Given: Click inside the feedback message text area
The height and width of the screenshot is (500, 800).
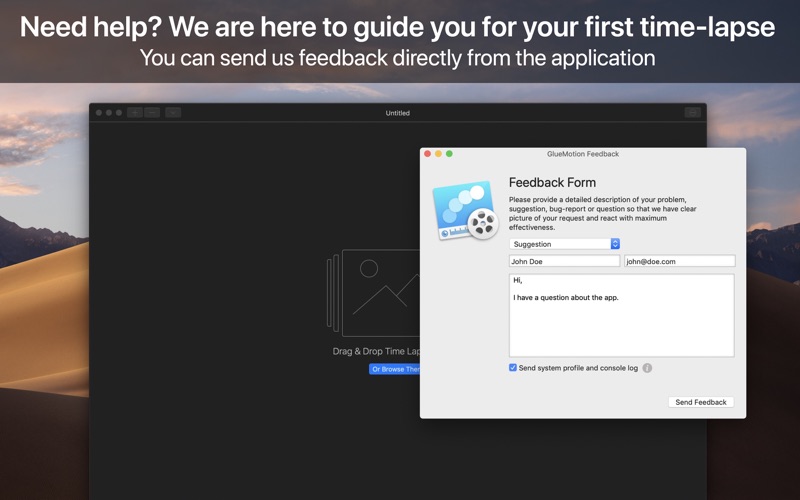Looking at the screenshot, I should click(621, 315).
